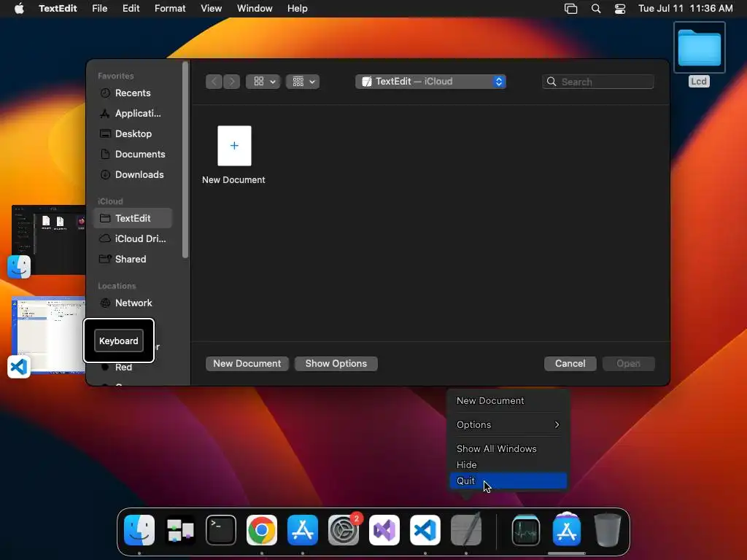Click the Search field in the dialog
The image size is (747, 560).
tap(598, 82)
